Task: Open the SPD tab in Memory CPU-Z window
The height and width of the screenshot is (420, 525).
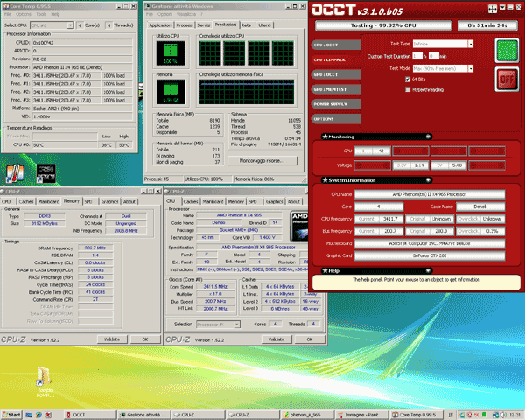Action: pos(88,201)
